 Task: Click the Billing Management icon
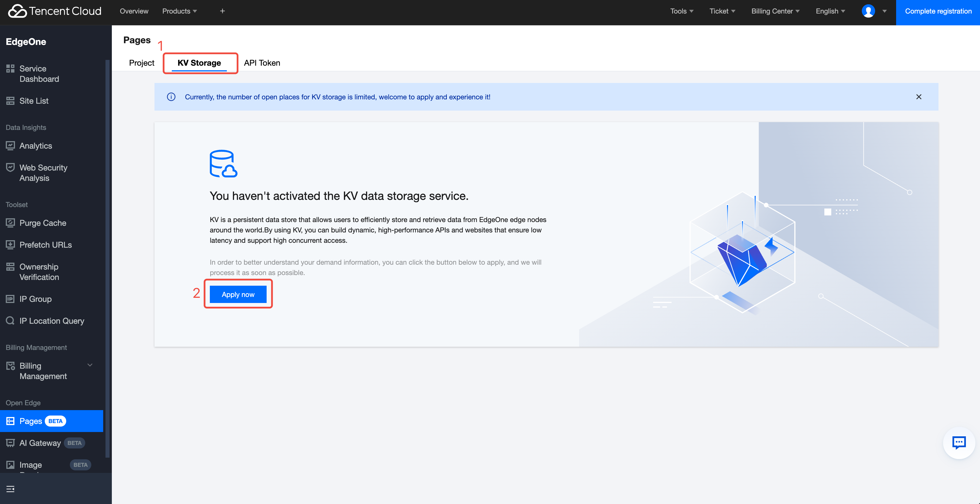(x=10, y=366)
